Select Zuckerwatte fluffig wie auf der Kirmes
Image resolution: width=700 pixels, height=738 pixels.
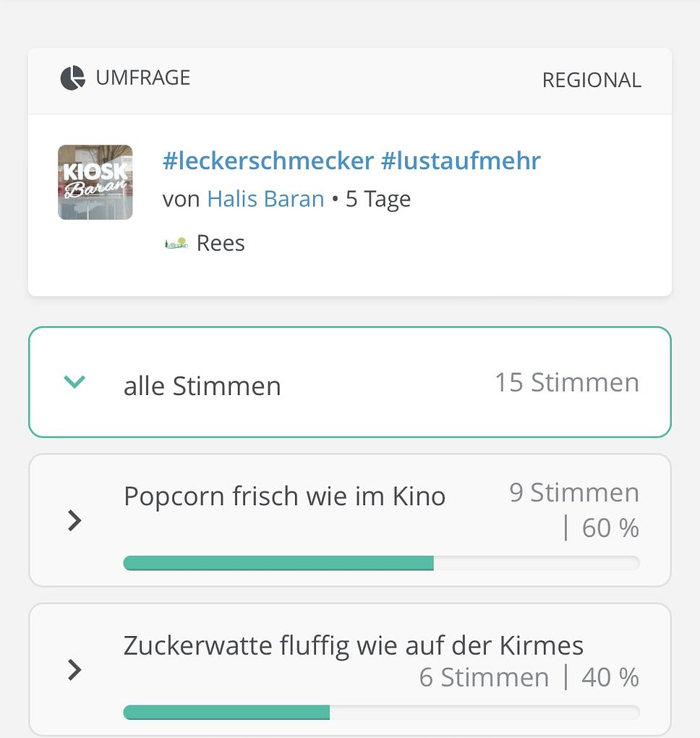click(x=353, y=645)
